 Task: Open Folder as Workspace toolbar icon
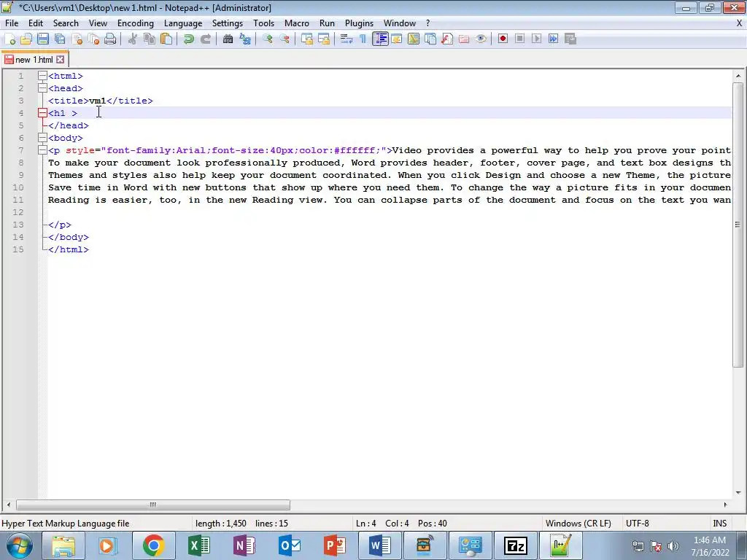point(464,39)
